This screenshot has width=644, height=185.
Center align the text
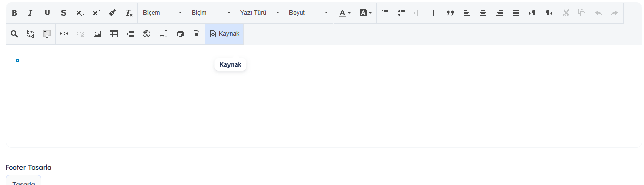pos(483,13)
